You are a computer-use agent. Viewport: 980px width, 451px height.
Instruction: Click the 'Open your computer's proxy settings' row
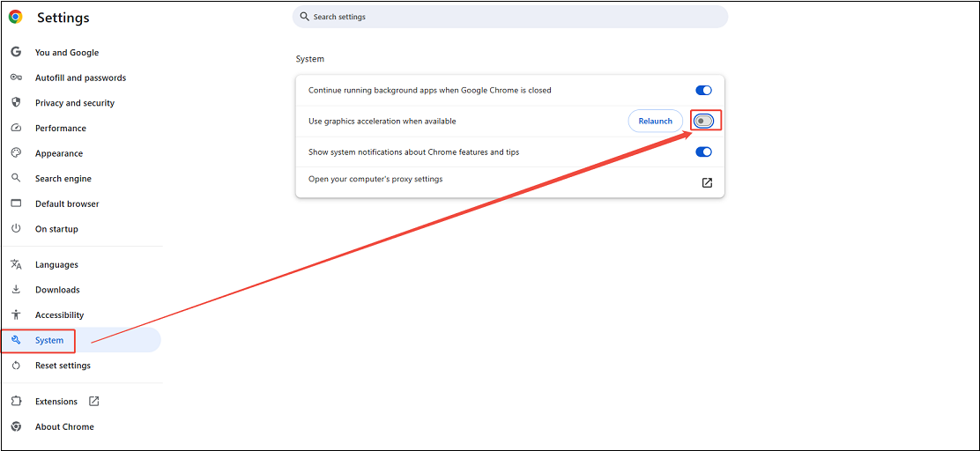pyautogui.click(x=510, y=182)
